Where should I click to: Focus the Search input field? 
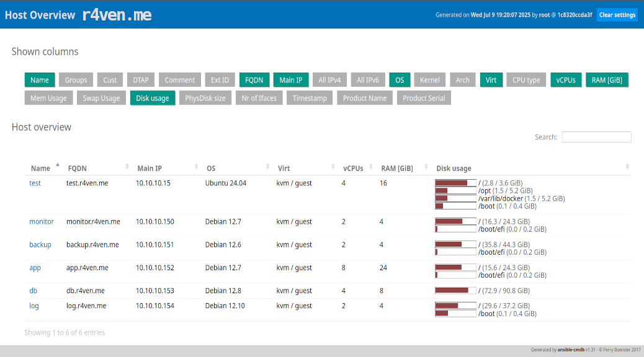click(x=596, y=137)
